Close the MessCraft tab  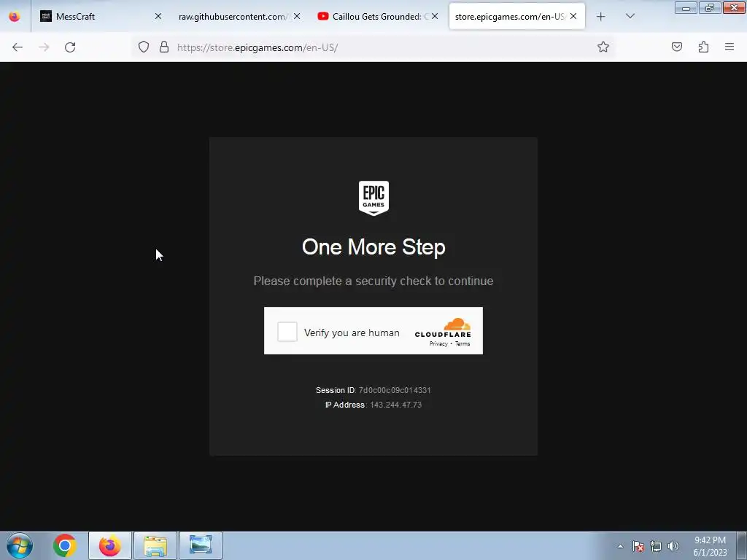tap(158, 16)
